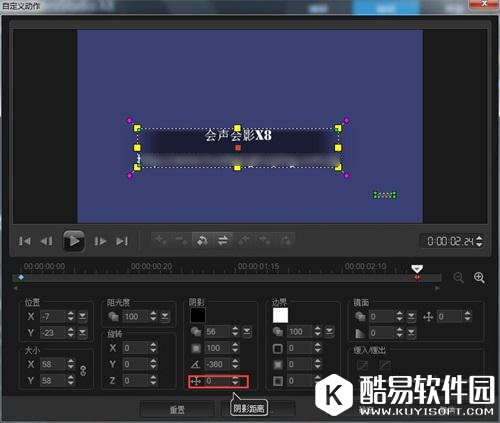Screen dimensions: 500x423
Task: Click the Play button
Action: (74, 241)
